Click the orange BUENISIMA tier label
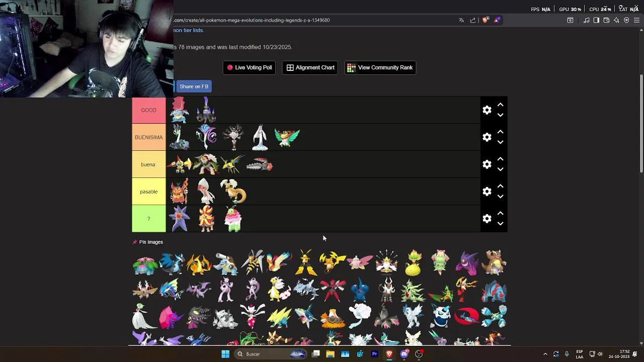 (148, 137)
